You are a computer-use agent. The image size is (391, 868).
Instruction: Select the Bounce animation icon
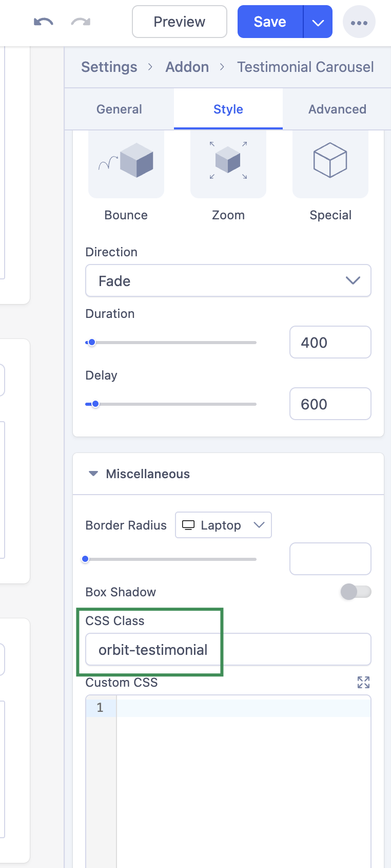point(126,164)
